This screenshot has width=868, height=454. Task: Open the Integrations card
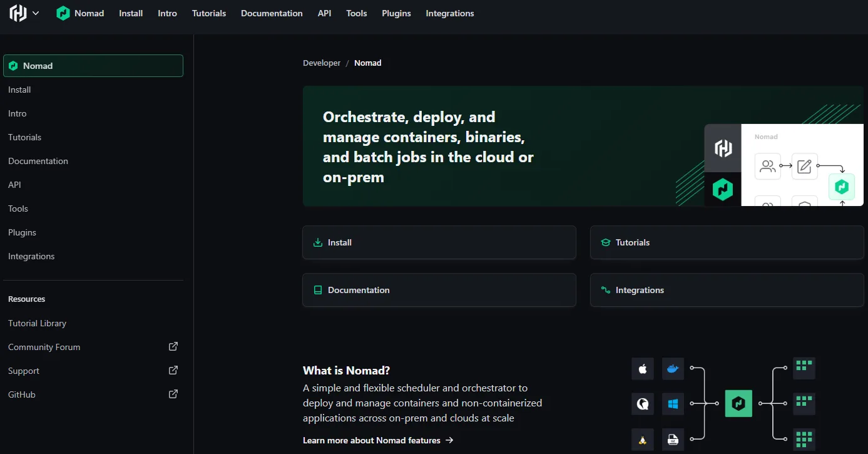[727, 290]
